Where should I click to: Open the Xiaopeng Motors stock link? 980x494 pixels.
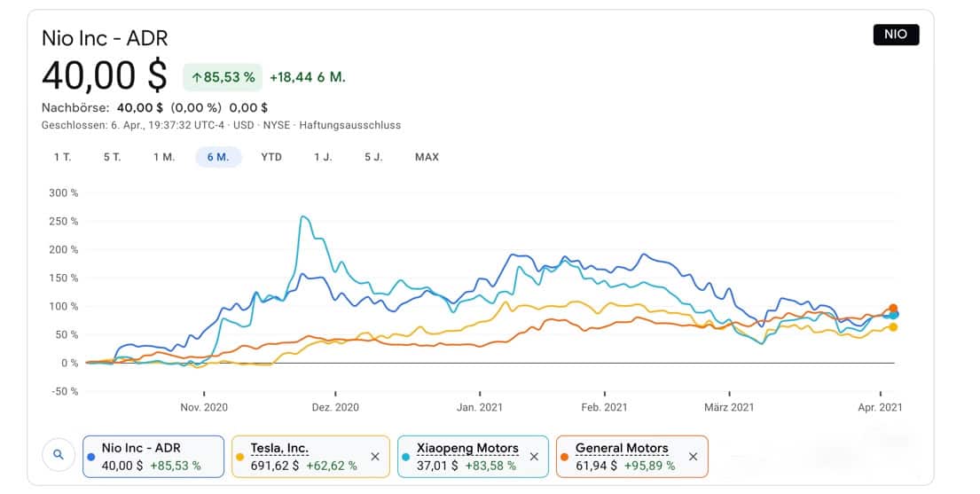pyautogui.click(x=467, y=449)
